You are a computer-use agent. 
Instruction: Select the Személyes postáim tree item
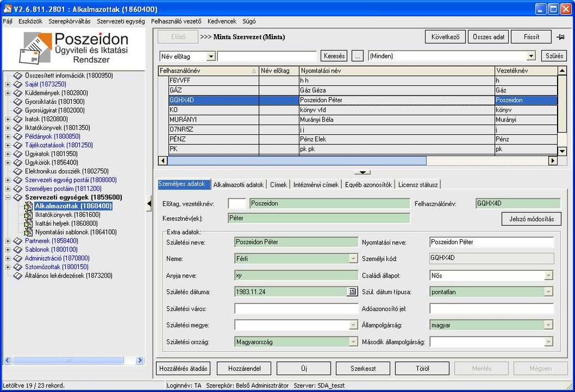click(63, 189)
